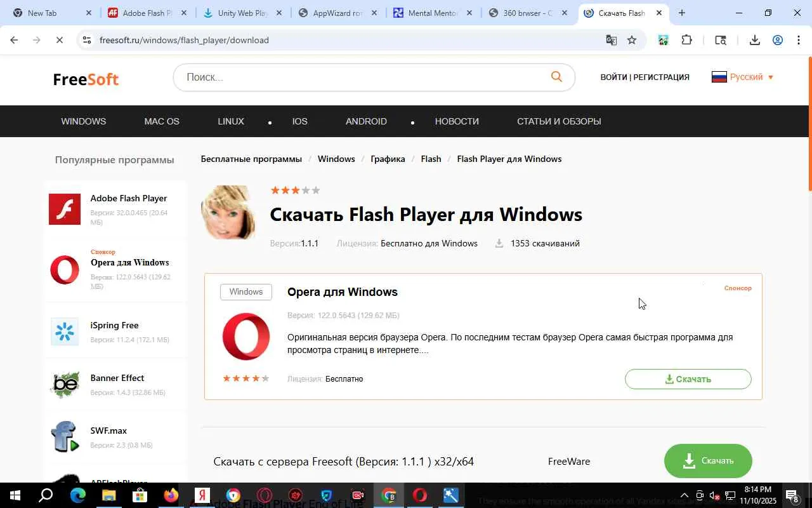This screenshot has height=508, width=812.
Task: Close the 360 browser tab
Action: click(x=564, y=13)
